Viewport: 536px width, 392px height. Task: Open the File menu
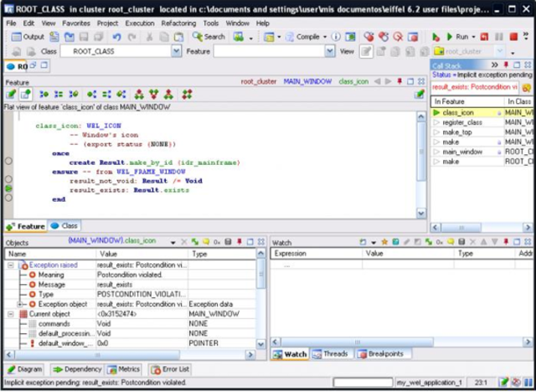[11, 23]
